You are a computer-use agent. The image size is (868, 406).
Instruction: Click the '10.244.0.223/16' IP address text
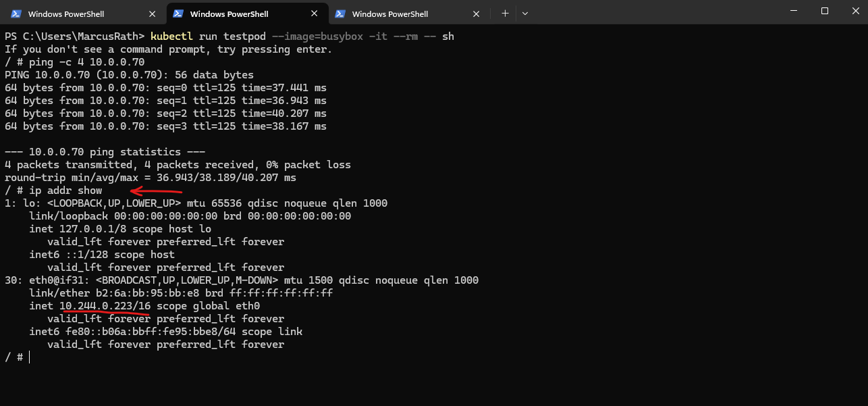point(105,306)
